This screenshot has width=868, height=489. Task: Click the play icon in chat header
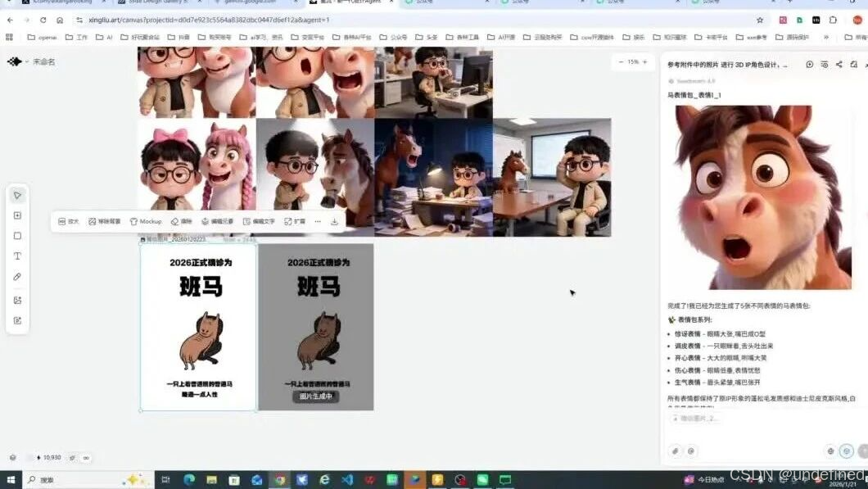tap(809, 65)
